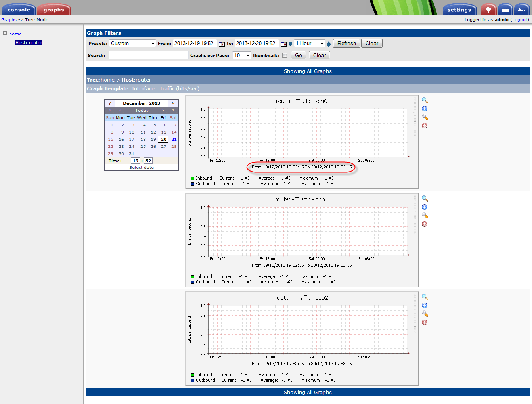532x404 pixels.
Task: Toggle the Thumbnails checkbox
Action: (x=285, y=56)
